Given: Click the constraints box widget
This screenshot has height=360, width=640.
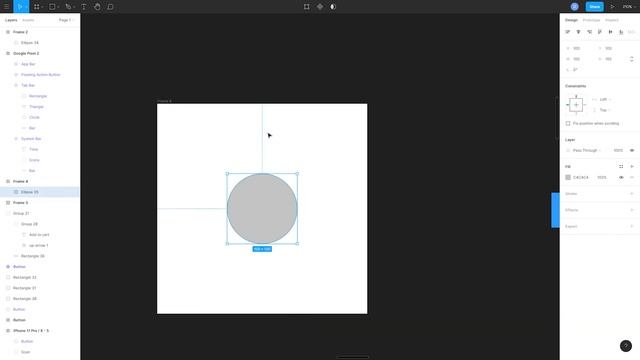Looking at the screenshot, I should tap(576, 105).
